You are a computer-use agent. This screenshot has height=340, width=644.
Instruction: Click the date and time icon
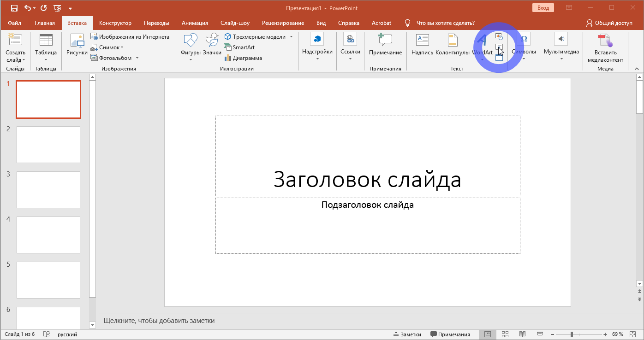click(x=499, y=36)
